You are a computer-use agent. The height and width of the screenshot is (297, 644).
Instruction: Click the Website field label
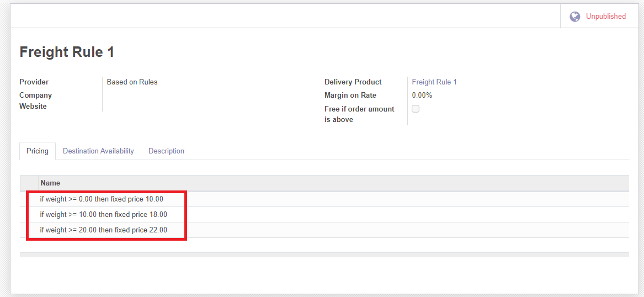pyautogui.click(x=33, y=106)
